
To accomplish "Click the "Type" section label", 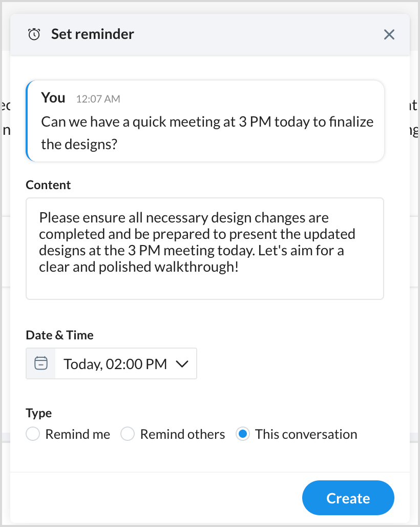I will [x=39, y=413].
